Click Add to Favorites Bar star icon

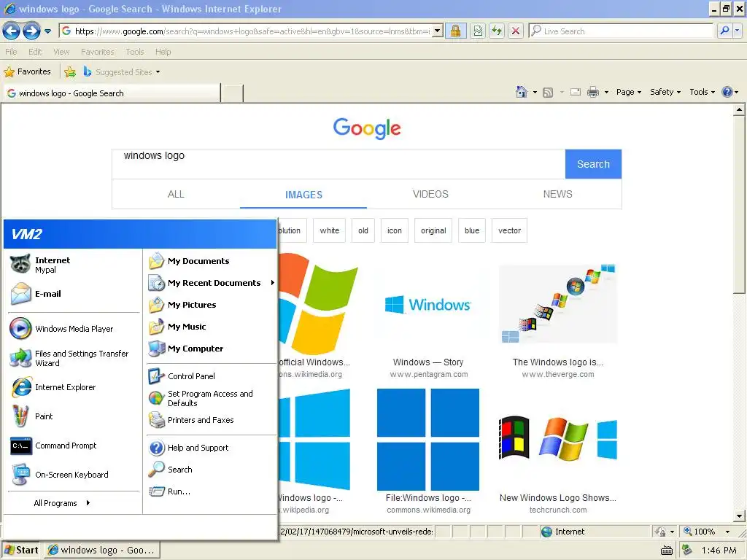tap(70, 72)
